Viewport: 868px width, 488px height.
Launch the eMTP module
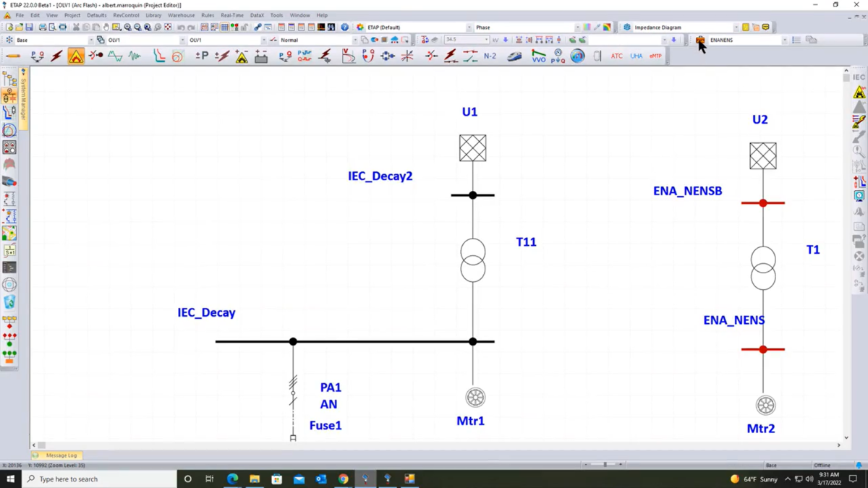click(655, 56)
